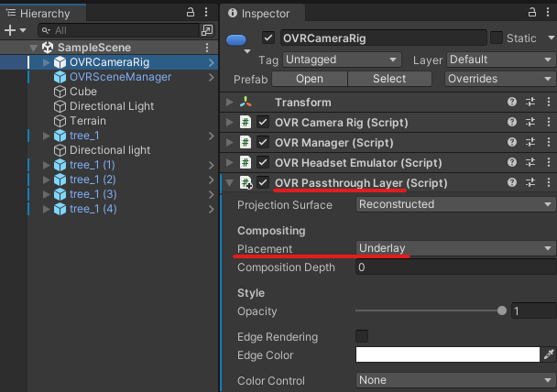Open OVR Manager presets

pos(530,142)
